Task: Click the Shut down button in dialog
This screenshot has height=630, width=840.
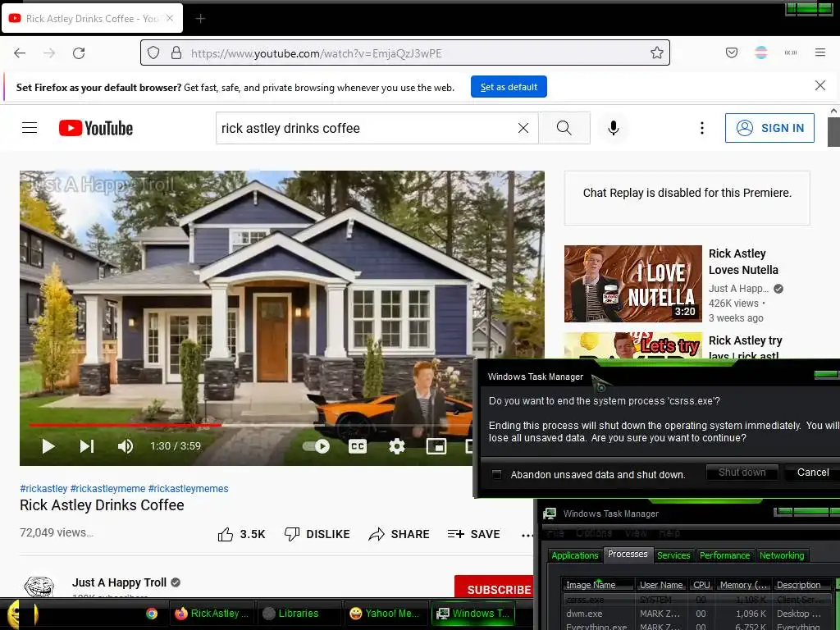Action: 742,472
